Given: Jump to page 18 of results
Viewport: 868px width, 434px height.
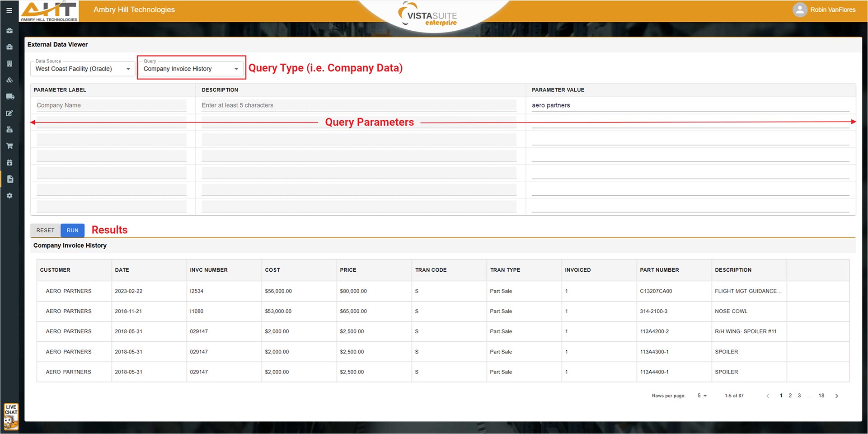Looking at the screenshot, I should click(x=821, y=396).
